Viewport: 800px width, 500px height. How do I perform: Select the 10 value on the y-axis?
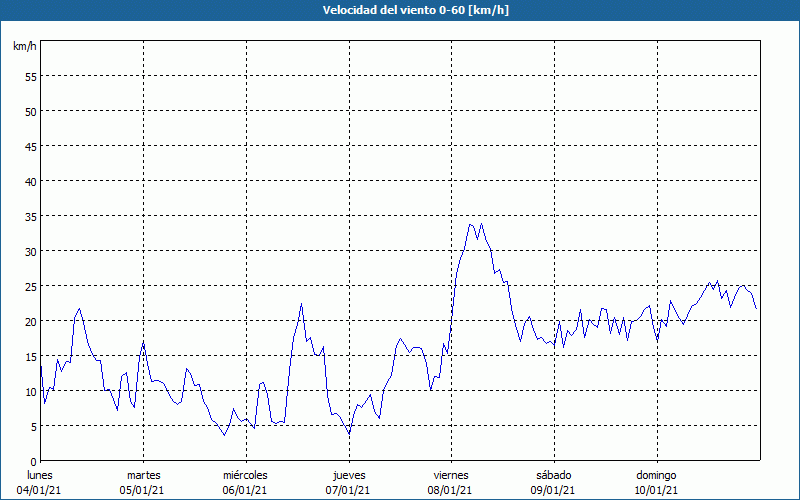pyautogui.click(x=31, y=393)
